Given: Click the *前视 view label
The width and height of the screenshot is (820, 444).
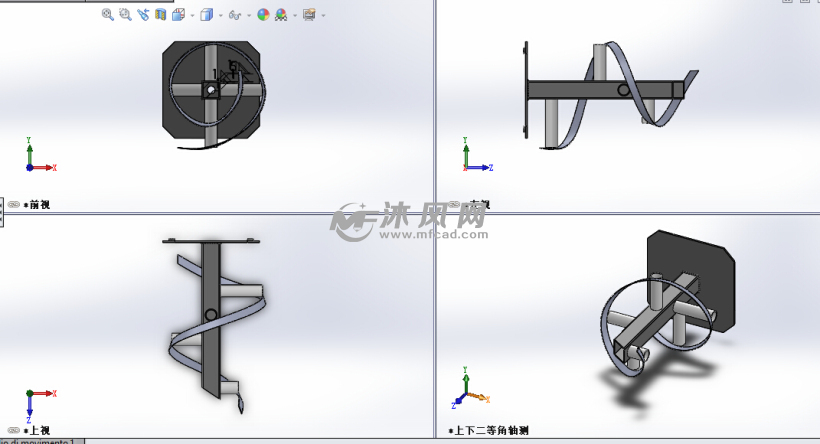Looking at the screenshot, I should pos(37,204).
